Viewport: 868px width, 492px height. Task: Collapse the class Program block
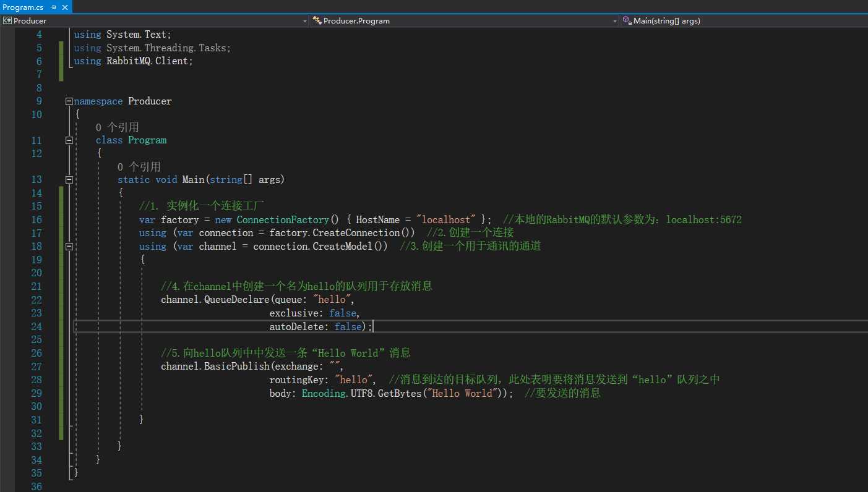coord(69,140)
